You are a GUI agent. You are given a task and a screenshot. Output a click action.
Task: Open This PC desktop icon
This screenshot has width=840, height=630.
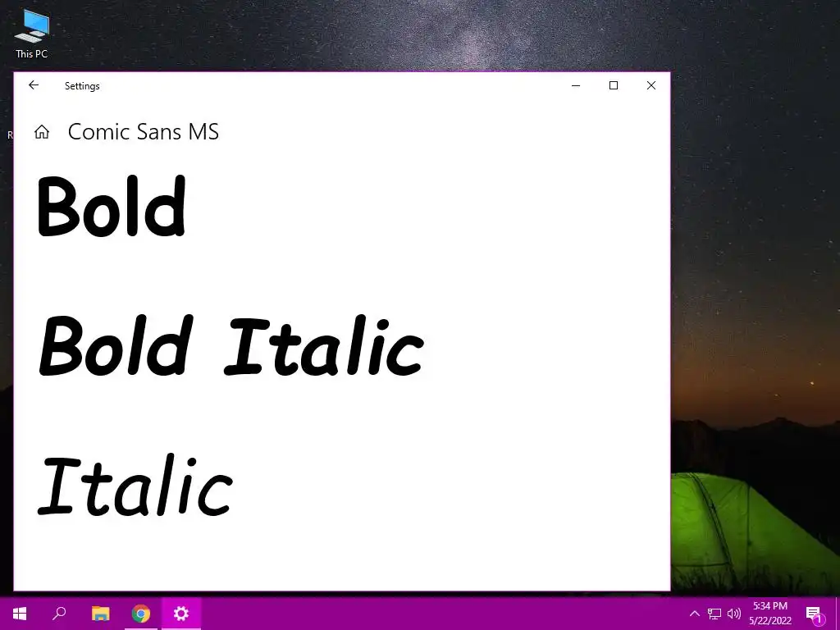click(x=32, y=33)
